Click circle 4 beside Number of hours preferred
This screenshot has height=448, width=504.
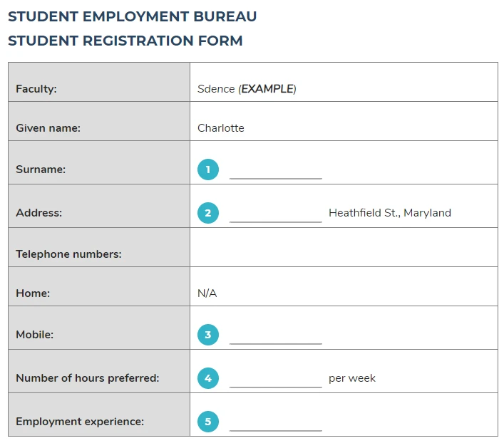coord(208,378)
